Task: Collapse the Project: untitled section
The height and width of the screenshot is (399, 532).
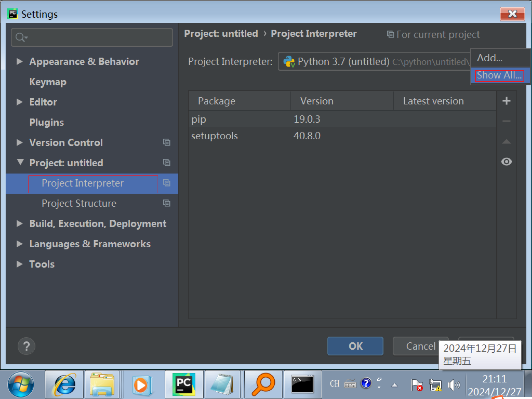Action: pyautogui.click(x=20, y=162)
